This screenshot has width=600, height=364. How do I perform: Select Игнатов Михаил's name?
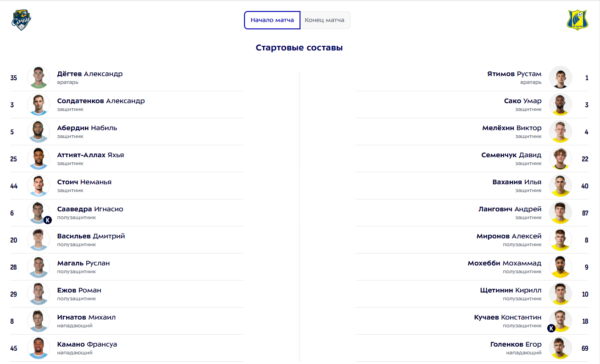coord(86,317)
